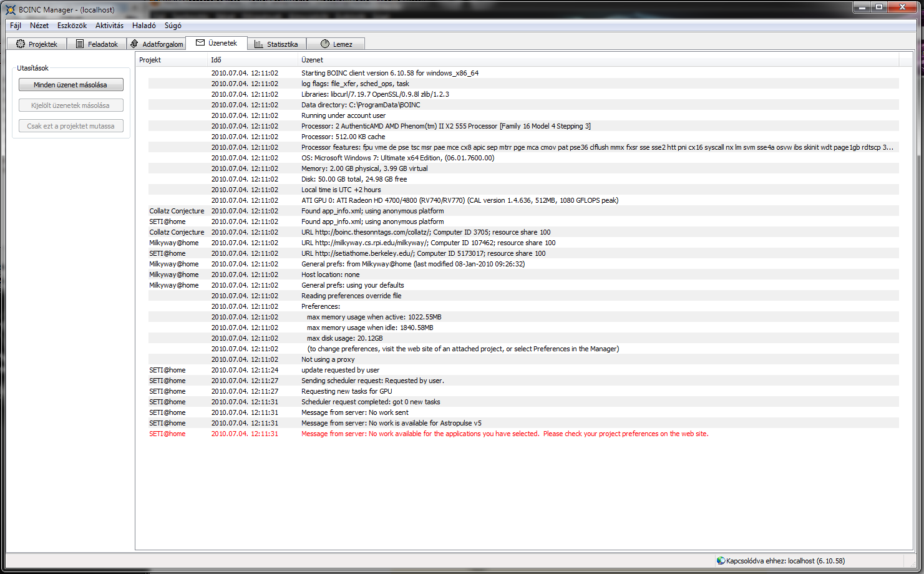Switch to the Feladatok tab

coord(96,44)
